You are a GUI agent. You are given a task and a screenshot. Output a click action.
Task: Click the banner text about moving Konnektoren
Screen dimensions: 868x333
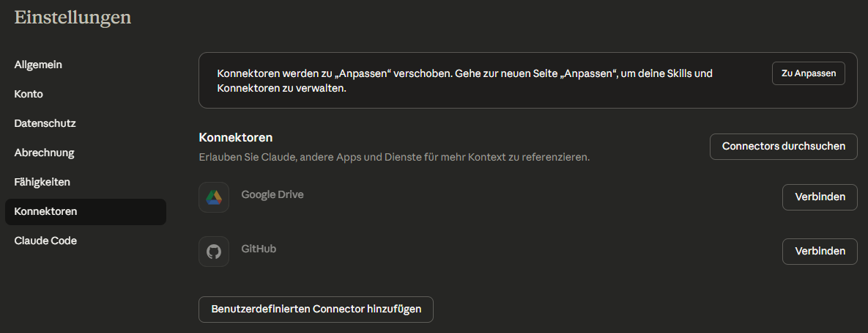[465, 81]
